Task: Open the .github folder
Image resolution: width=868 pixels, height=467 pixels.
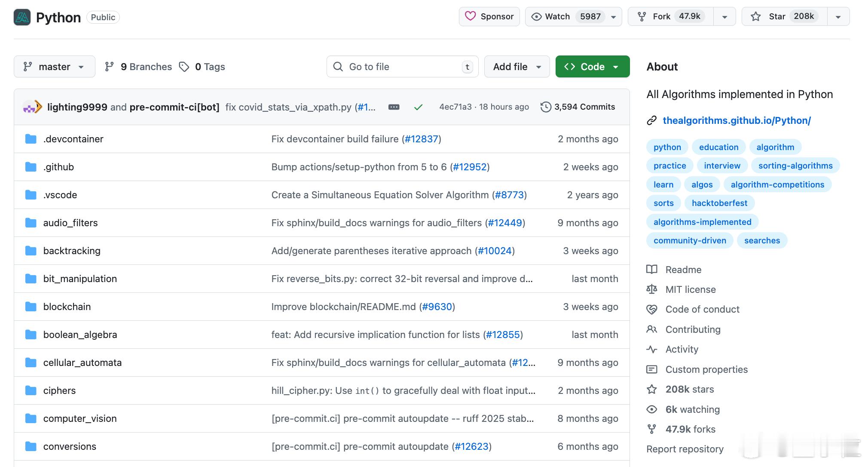Action: tap(58, 167)
